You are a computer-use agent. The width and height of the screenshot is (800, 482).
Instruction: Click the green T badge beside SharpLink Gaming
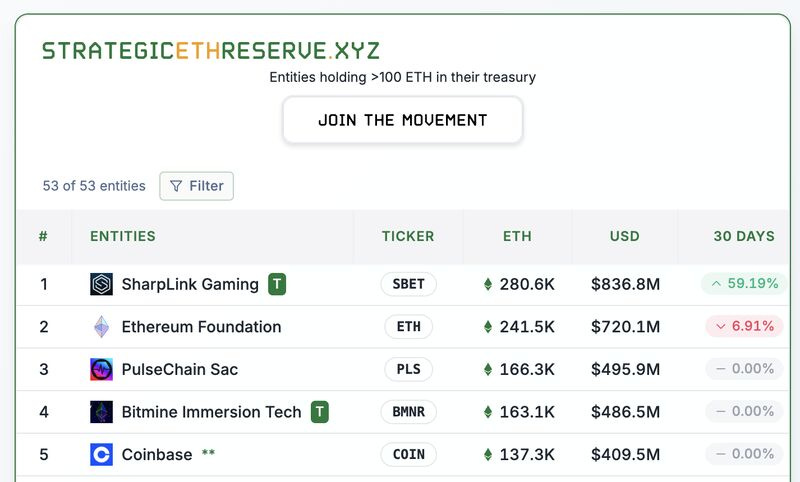pos(277,284)
